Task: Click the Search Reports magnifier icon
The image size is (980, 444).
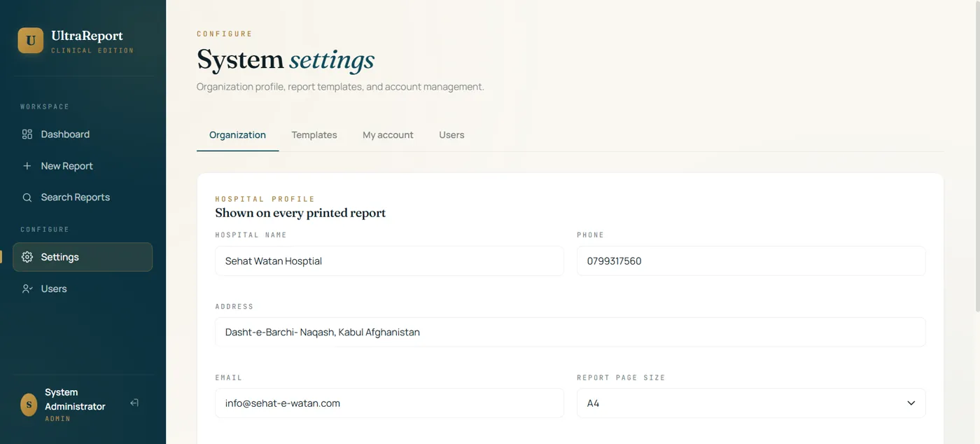Action: 27,197
